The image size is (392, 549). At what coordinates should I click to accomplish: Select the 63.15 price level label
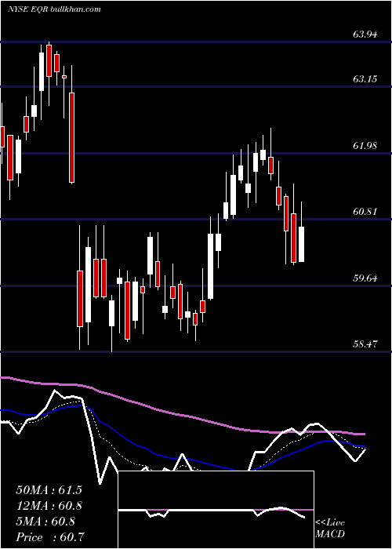click(365, 78)
